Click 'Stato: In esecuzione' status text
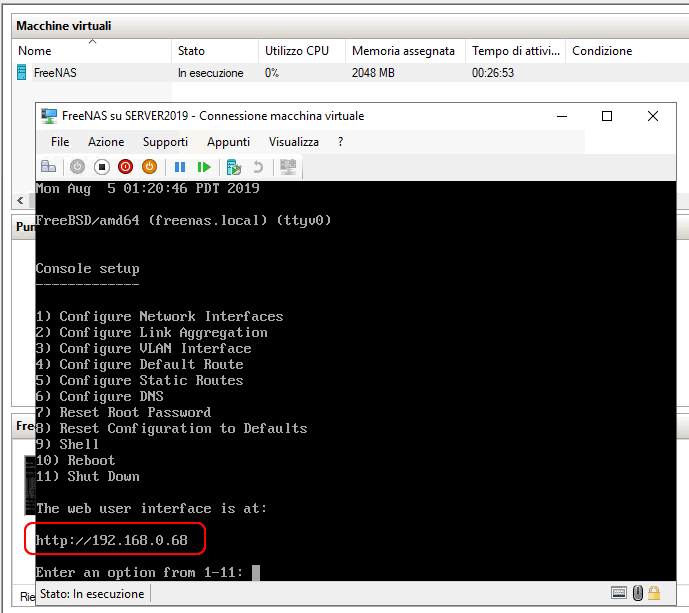 click(x=92, y=594)
